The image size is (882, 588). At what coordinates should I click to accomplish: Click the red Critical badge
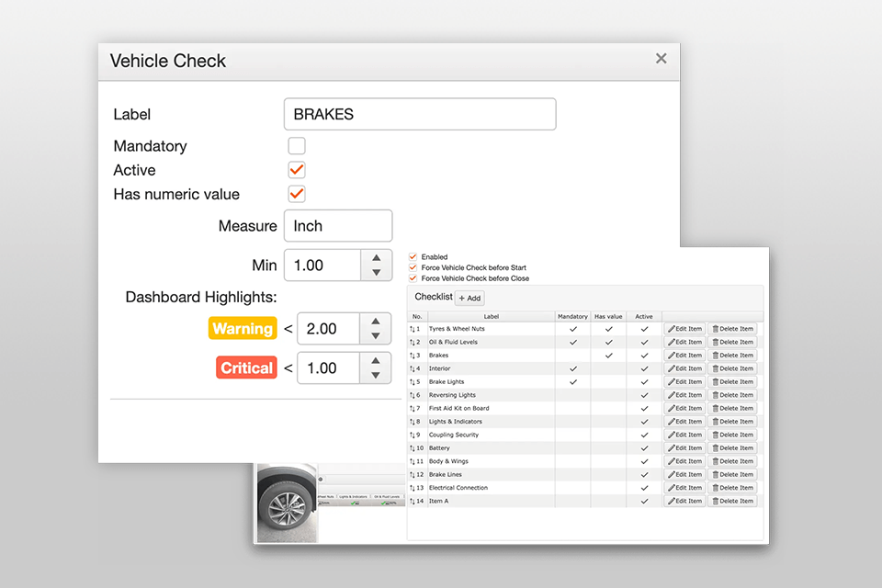click(x=246, y=368)
